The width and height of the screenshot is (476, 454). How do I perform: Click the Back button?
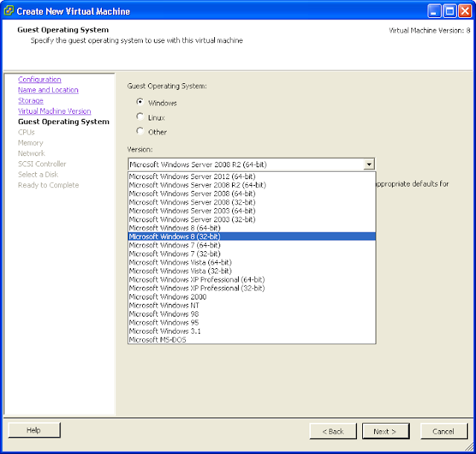coord(333,431)
